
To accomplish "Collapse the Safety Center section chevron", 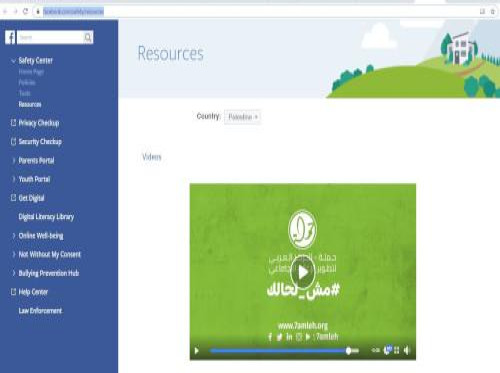I will click(13, 61).
